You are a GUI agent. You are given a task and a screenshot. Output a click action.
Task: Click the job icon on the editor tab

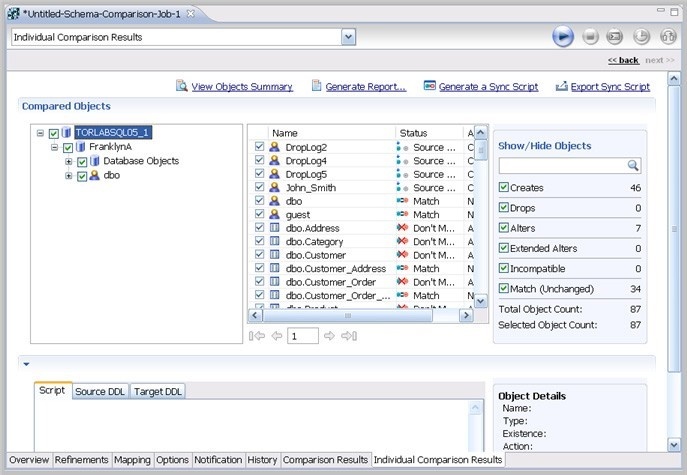(x=14, y=14)
